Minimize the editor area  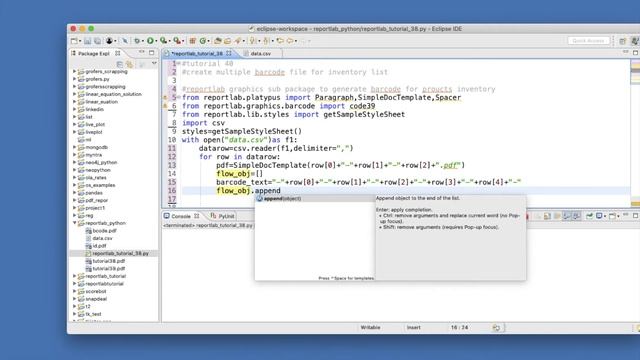(x=626, y=52)
